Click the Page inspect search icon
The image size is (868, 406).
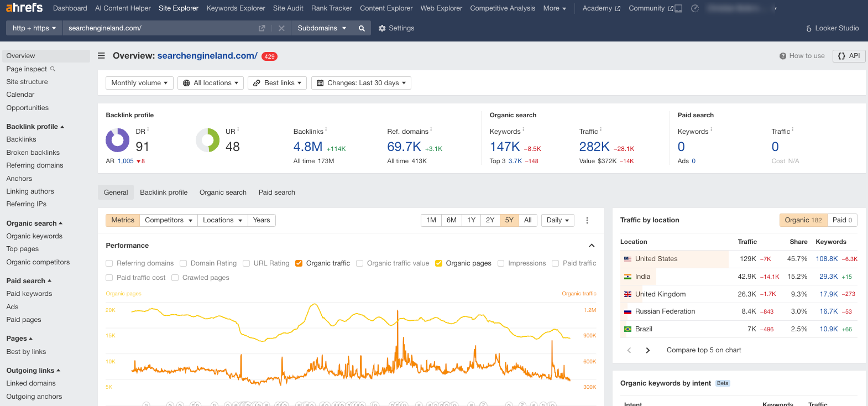pos(53,69)
